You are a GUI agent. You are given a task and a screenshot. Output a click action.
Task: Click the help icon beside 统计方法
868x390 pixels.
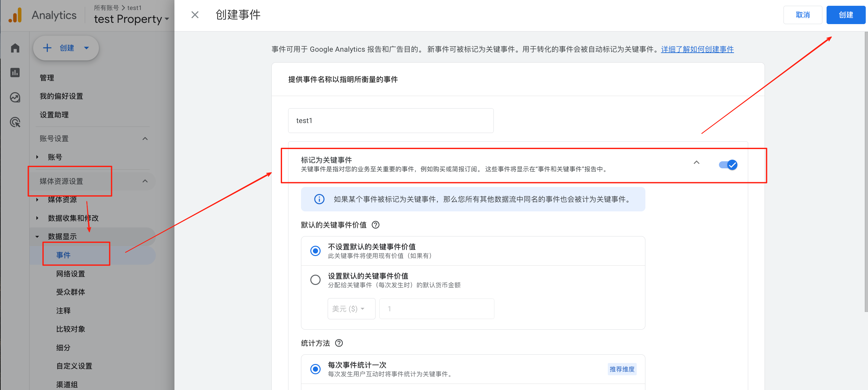pyautogui.click(x=339, y=343)
